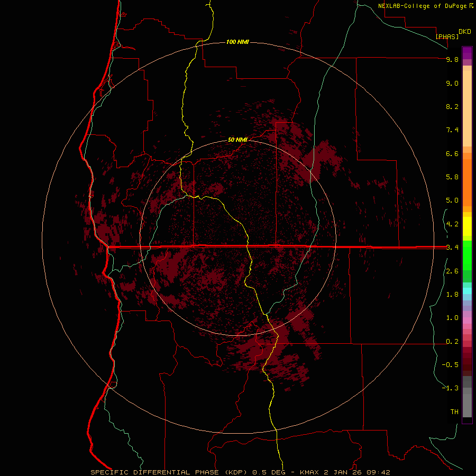Select the cyan segment of the color bar
This screenshot has width=476, height=476.
tap(467, 291)
